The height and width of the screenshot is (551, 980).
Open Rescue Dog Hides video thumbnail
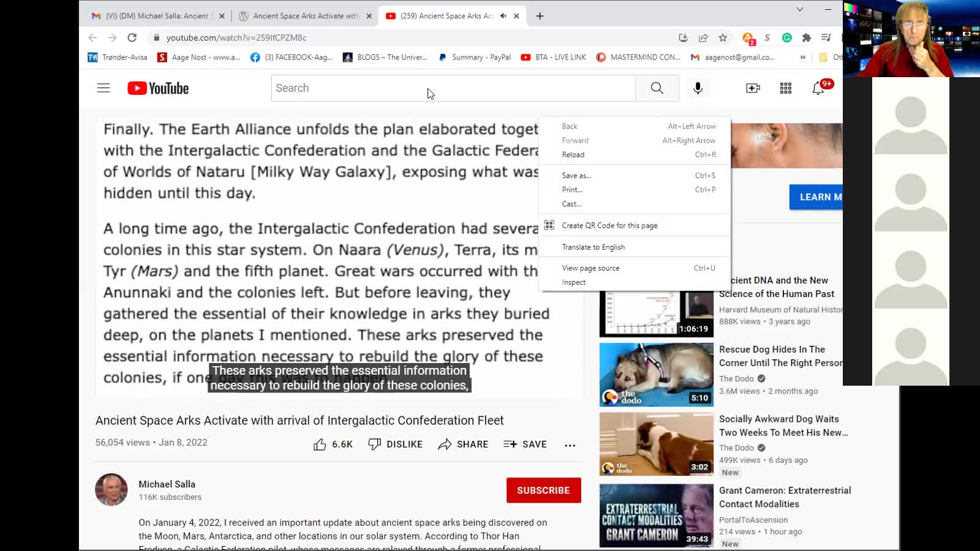tap(656, 375)
